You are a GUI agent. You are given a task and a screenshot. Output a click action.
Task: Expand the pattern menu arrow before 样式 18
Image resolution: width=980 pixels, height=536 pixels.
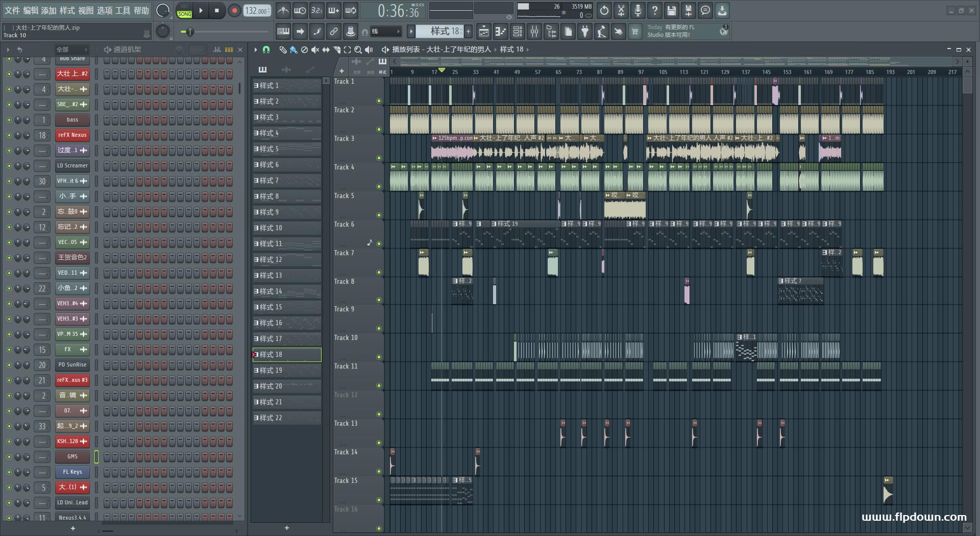[x=411, y=32]
